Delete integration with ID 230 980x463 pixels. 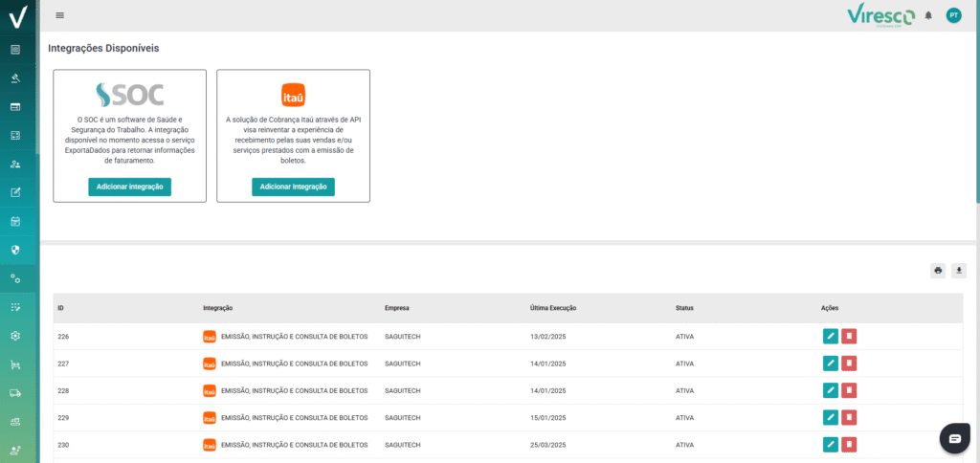[849, 445]
